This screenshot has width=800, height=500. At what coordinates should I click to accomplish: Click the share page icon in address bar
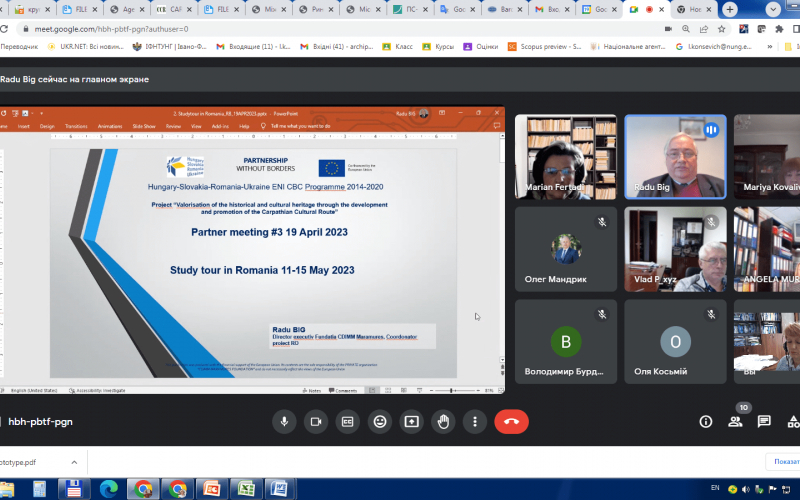click(x=704, y=29)
